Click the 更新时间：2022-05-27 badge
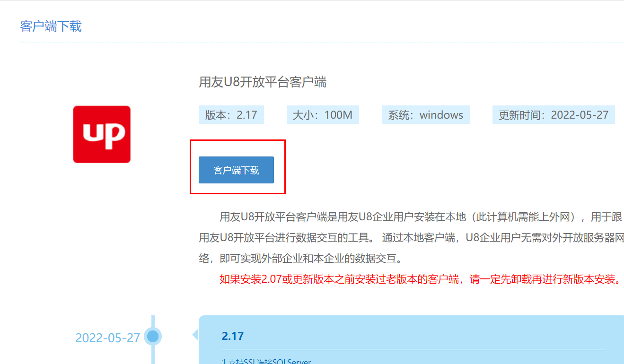The image size is (624, 364). (553, 115)
